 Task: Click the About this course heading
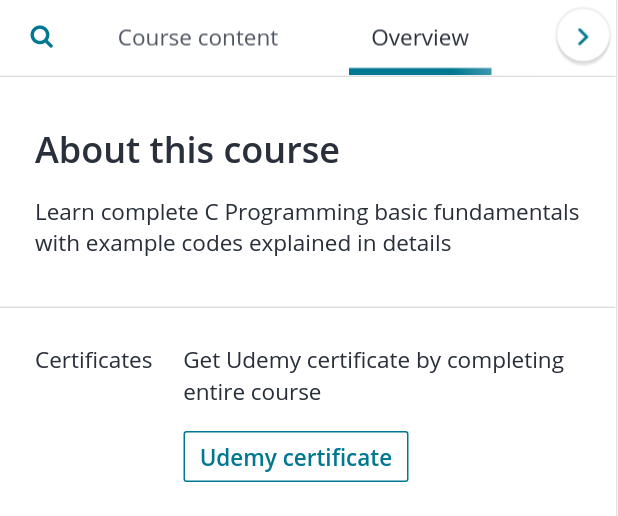click(x=187, y=150)
